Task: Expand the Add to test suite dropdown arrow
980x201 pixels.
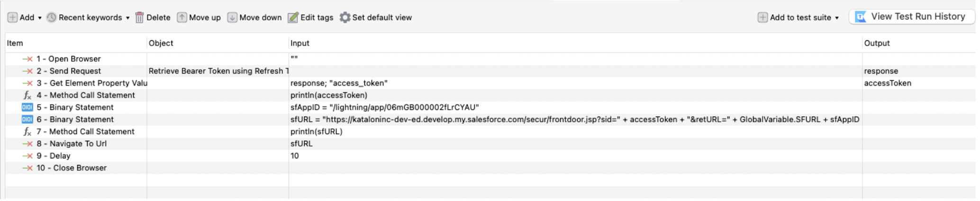Action: (x=837, y=18)
